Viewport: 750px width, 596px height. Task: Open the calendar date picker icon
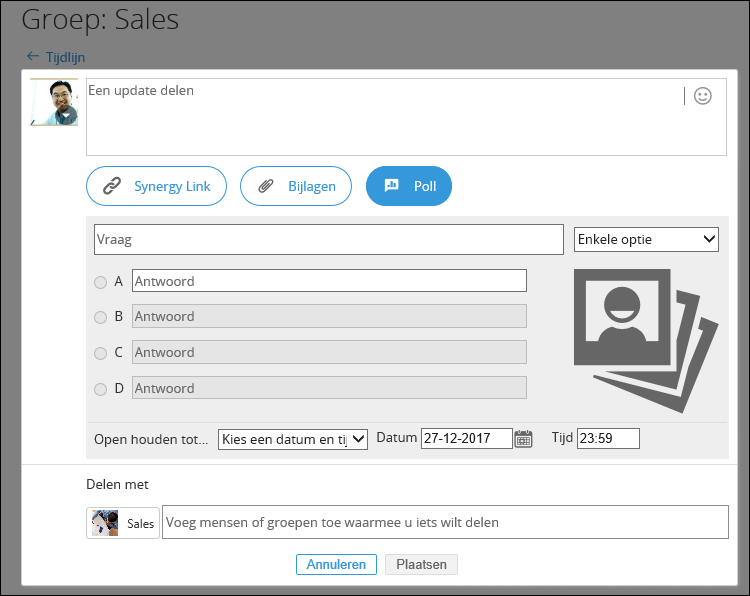[523, 438]
